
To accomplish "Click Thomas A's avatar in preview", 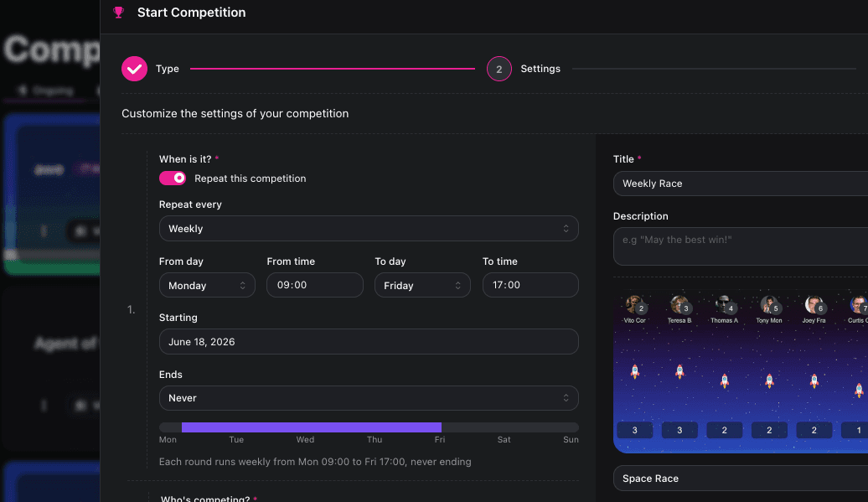I will (723, 304).
